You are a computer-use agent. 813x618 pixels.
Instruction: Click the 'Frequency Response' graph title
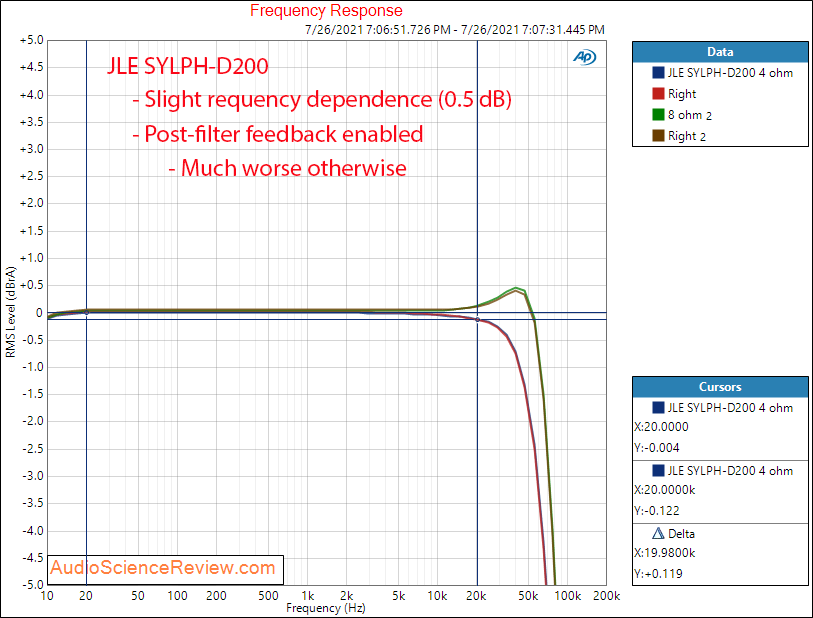tap(326, 10)
